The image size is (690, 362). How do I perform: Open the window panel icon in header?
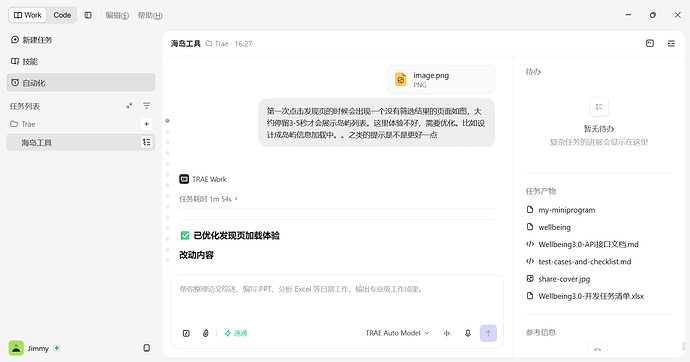point(650,43)
